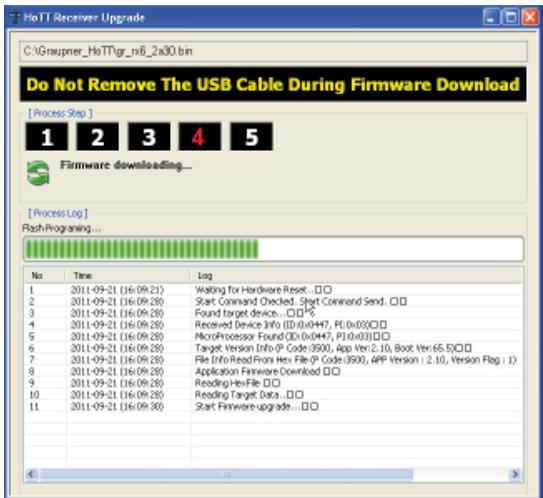
Task: Select process step 3 box
Action: click(x=149, y=136)
